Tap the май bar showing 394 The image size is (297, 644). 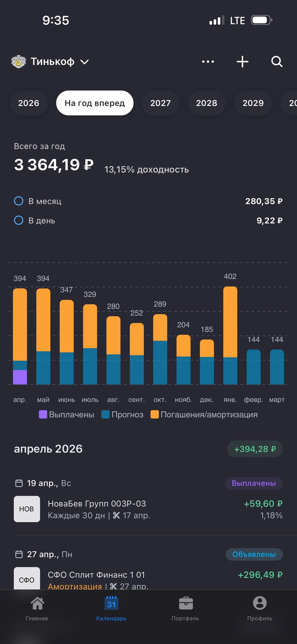[x=43, y=336]
